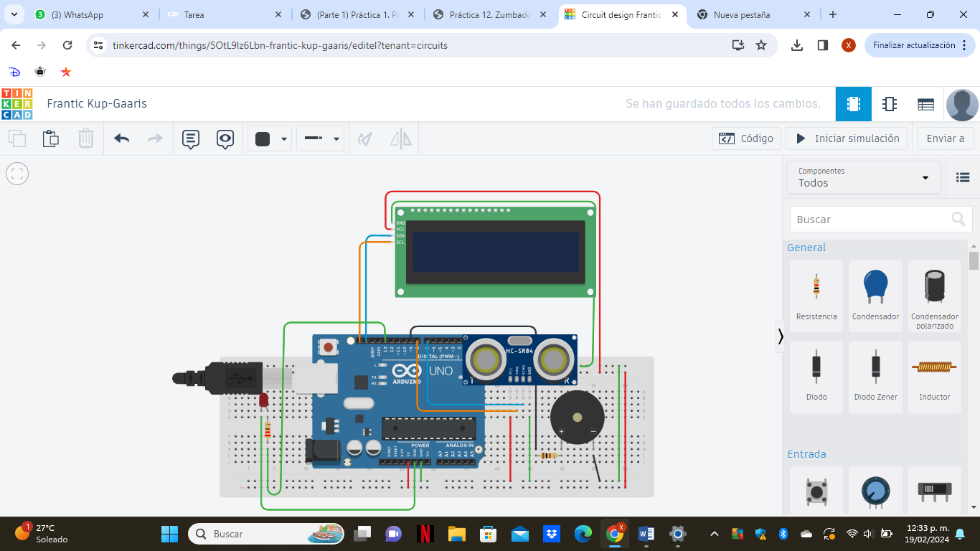Open the notes annotation tool

pyautogui.click(x=190, y=138)
